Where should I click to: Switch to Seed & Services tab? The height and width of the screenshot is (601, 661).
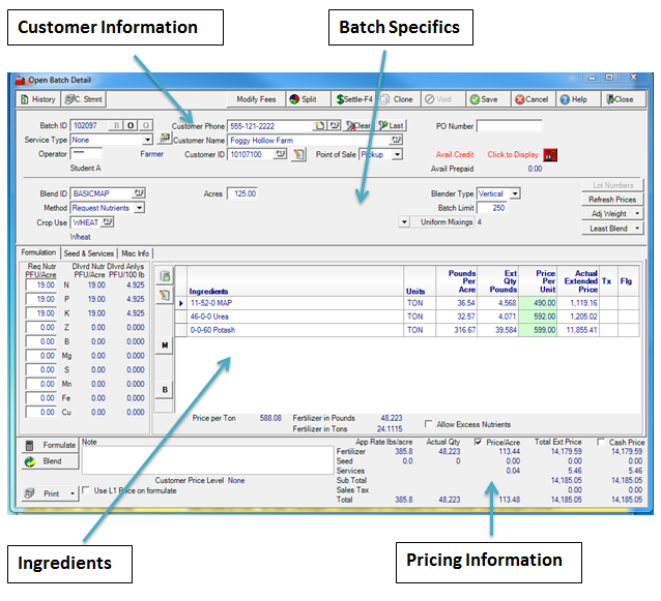coord(89,254)
